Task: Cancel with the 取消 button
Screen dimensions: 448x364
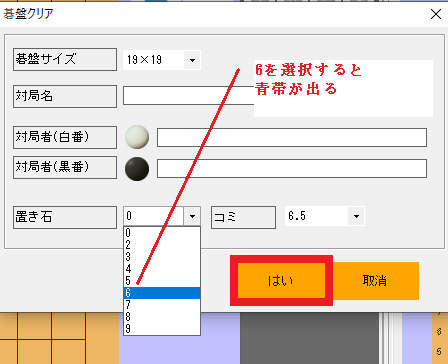Action: point(375,281)
